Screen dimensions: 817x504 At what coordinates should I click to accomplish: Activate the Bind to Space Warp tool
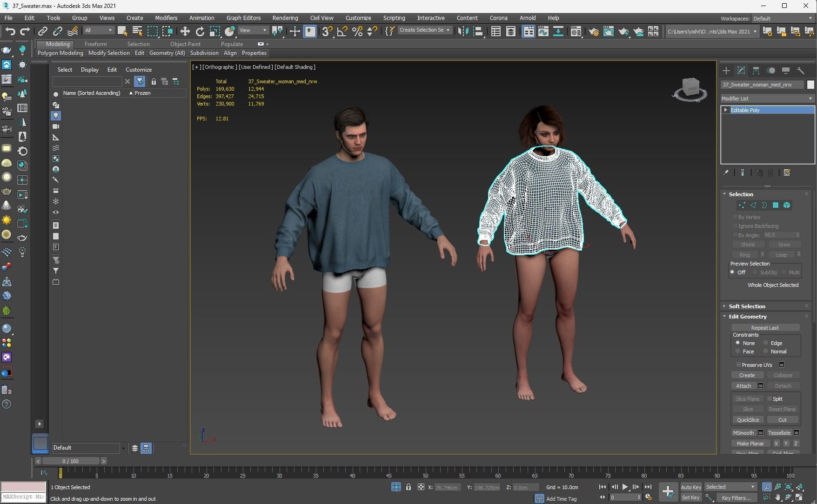click(x=73, y=31)
